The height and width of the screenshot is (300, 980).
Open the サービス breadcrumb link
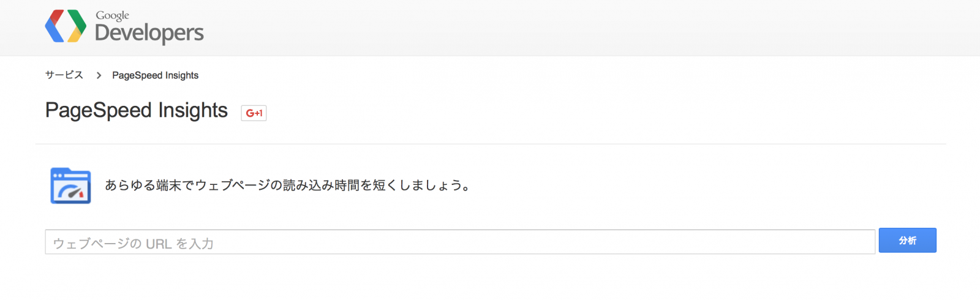(x=64, y=75)
